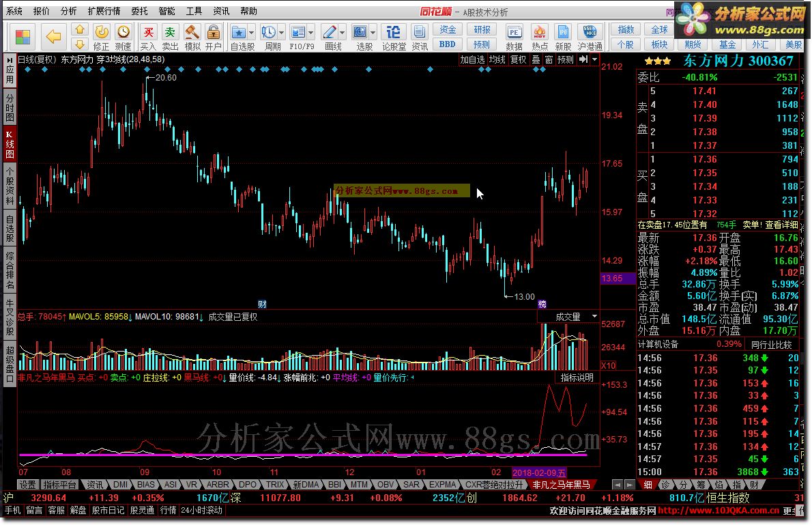Image resolution: width=812 pixels, height=525 pixels.
Task: Switch to the 综合排名 sidebar tab
Action: click(10, 270)
